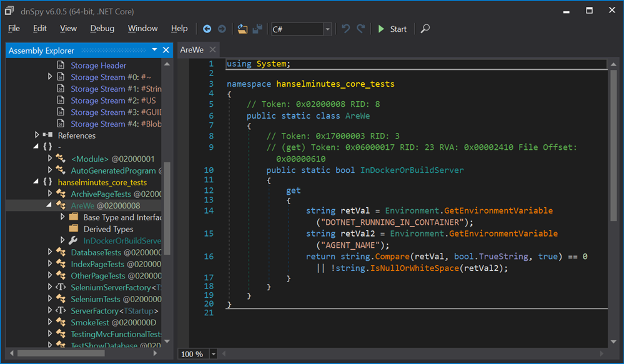Click the wrench icon beside InDockerOrBuildServer
Image resolution: width=624 pixels, height=364 pixels.
tap(73, 240)
